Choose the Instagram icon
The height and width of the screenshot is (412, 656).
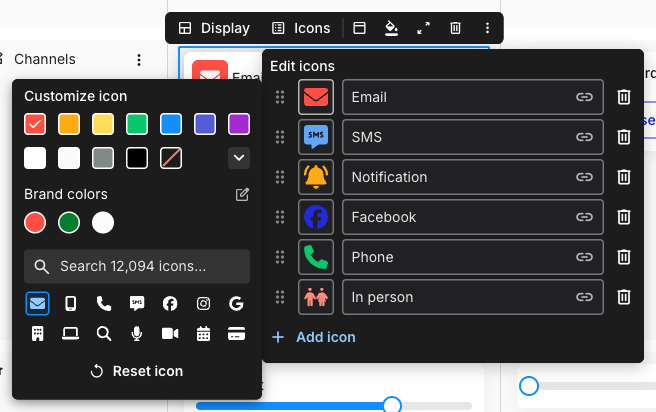203,303
